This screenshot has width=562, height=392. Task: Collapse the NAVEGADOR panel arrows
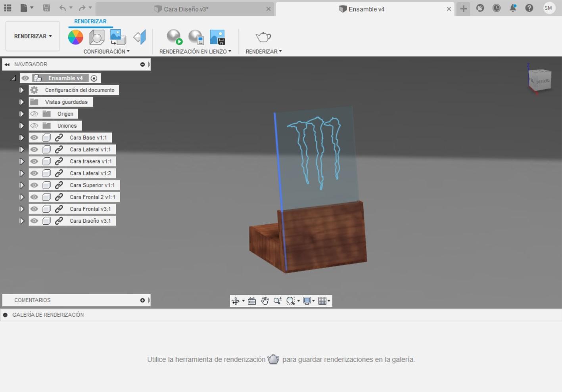[x=7, y=64]
